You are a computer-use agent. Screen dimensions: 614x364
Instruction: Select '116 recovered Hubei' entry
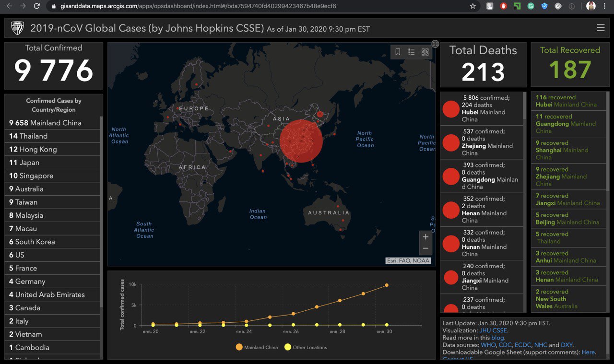568,101
